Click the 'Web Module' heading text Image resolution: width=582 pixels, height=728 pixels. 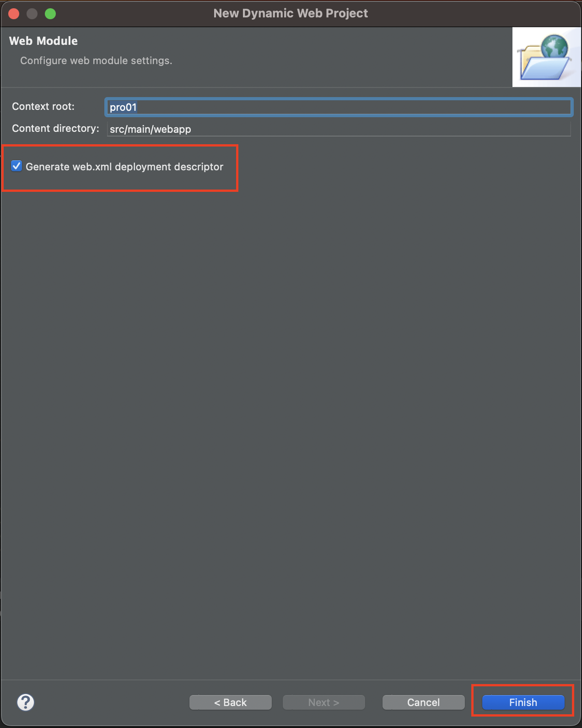point(43,41)
